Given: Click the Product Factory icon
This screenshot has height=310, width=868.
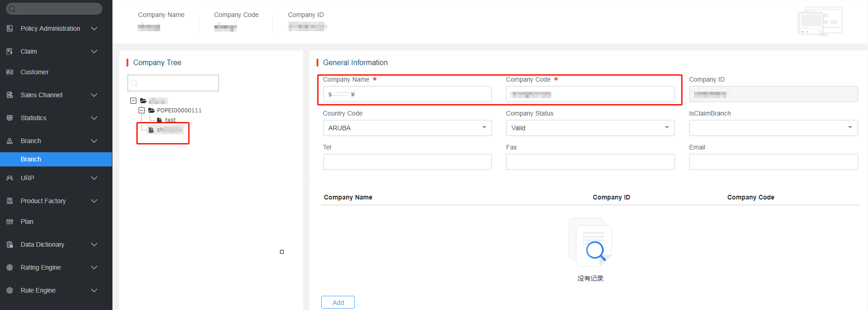Looking at the screenshot, I should [10, 201].
